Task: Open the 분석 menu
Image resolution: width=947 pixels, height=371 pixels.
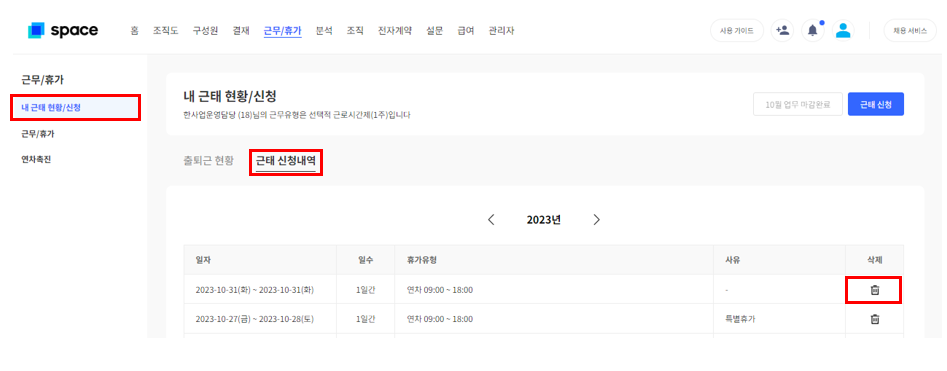Action: pos(324,30)
